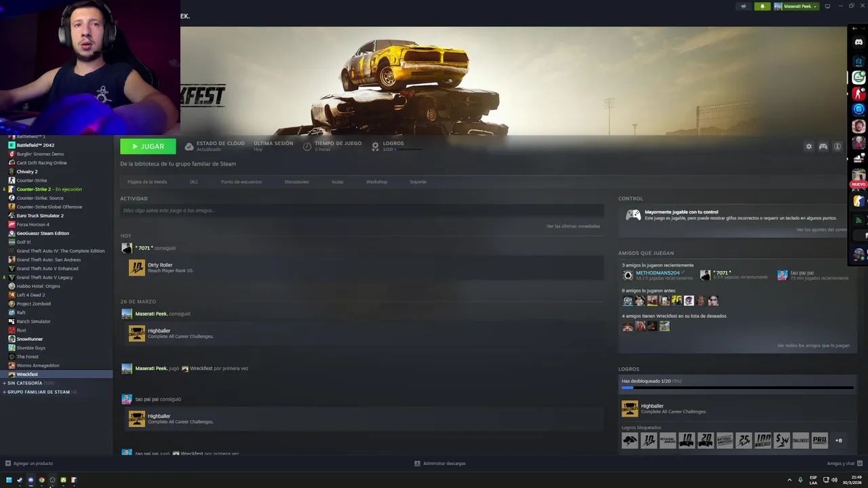Click the announcements megaphone icon

click(x=743, y=6)
